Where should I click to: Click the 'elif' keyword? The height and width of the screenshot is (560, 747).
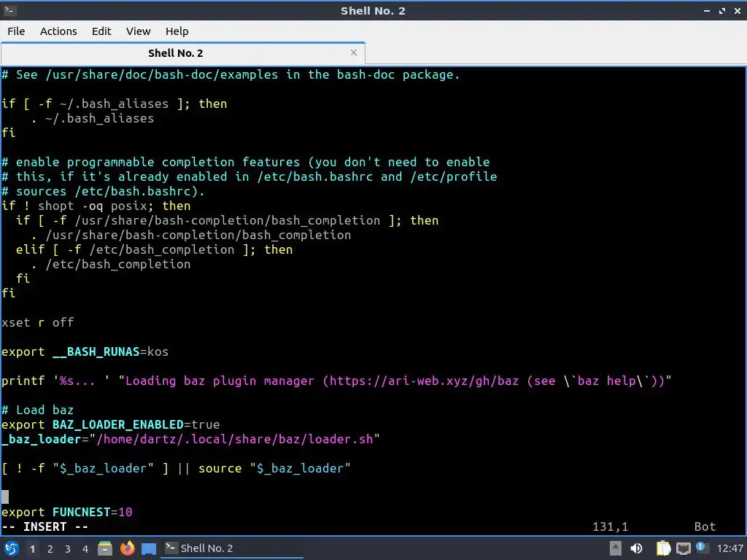coord(31,249)
